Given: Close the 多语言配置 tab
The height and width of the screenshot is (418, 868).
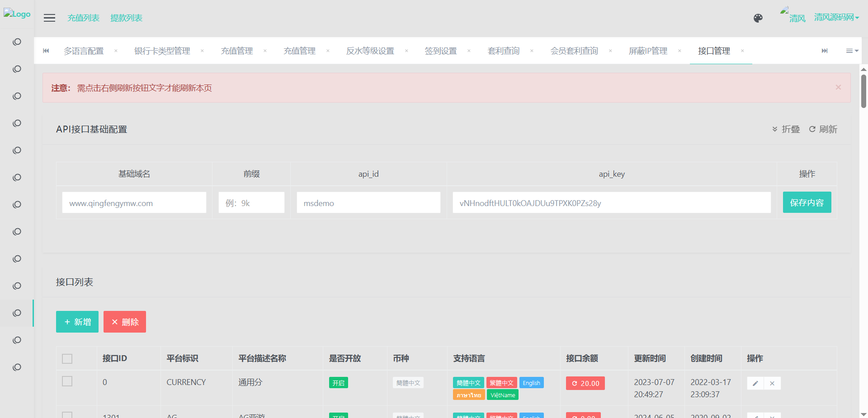Looking at the screenshot, I should 116,51.
